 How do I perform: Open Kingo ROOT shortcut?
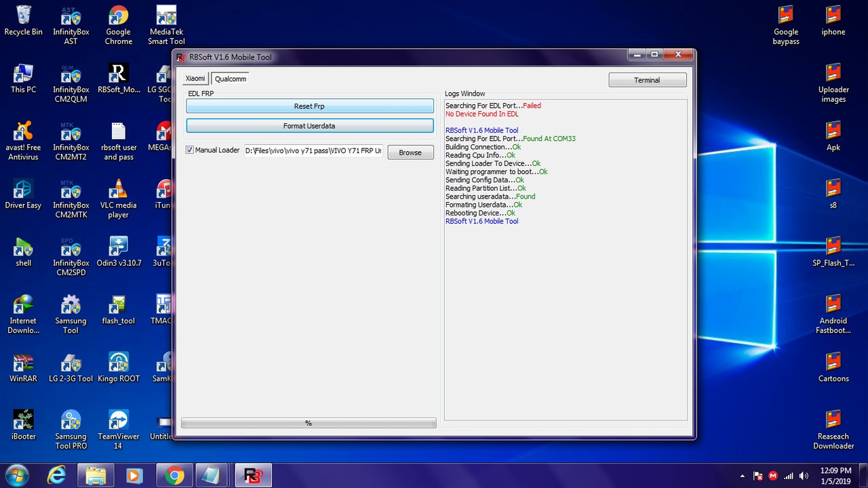(x=119, y=368)
